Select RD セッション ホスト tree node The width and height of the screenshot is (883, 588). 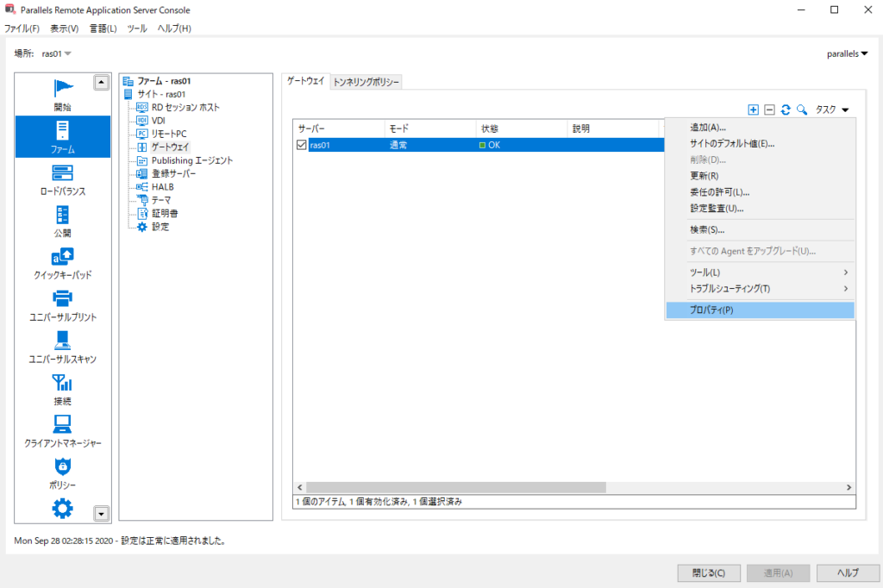click(x=185, y=107)
